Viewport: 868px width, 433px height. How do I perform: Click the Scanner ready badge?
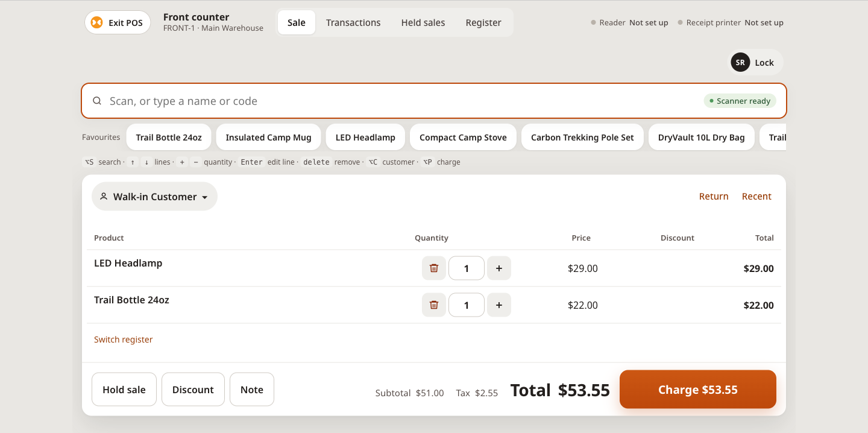(740, 101)
